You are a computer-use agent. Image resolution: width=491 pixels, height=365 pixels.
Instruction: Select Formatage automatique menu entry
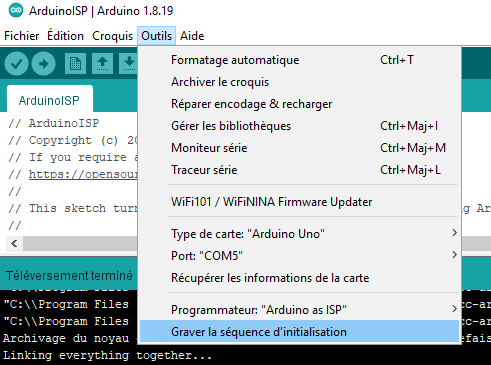(x=299, y=60)
